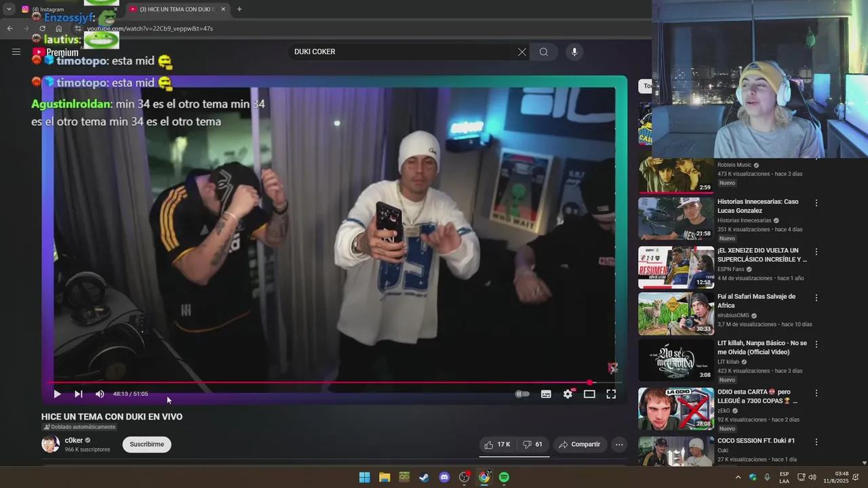Click the YouTube search magnifier button
Image resolution: width=868 pixels, height=488 pixels.
pos(544,52)
